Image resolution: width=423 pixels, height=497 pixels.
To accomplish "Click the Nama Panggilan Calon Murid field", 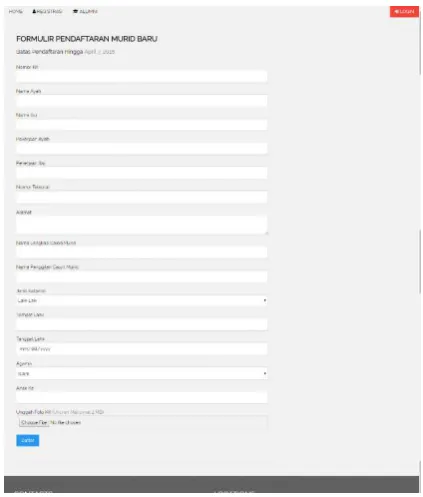I will coord(141,277).
